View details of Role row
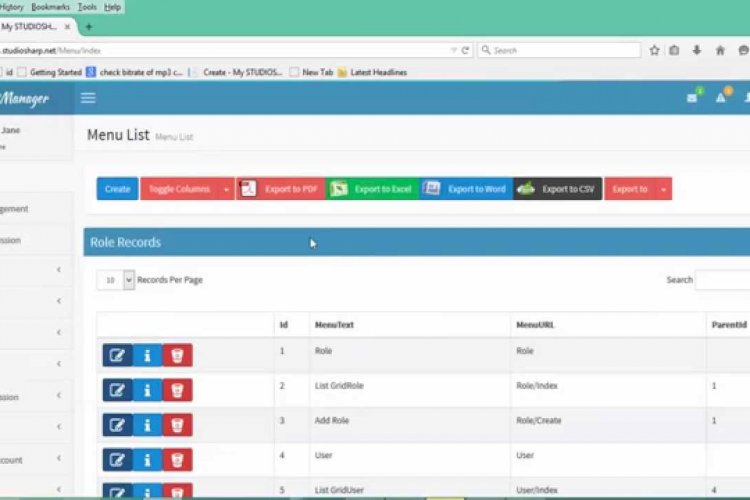 click(147, 356)
